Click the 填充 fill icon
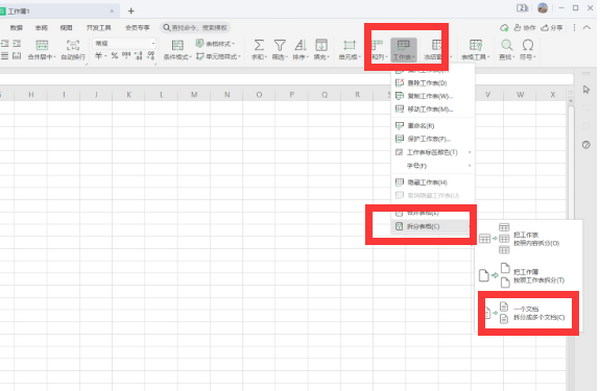 tap(321, 45)
